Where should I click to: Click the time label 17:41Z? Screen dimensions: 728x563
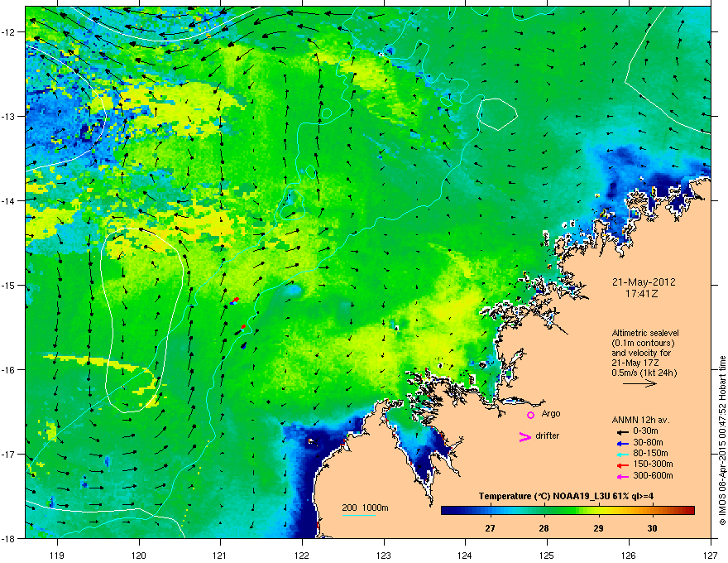pos(642,294)
